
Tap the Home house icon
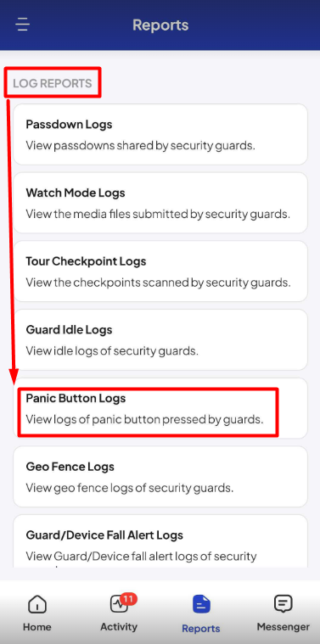(x=37, y=605)
